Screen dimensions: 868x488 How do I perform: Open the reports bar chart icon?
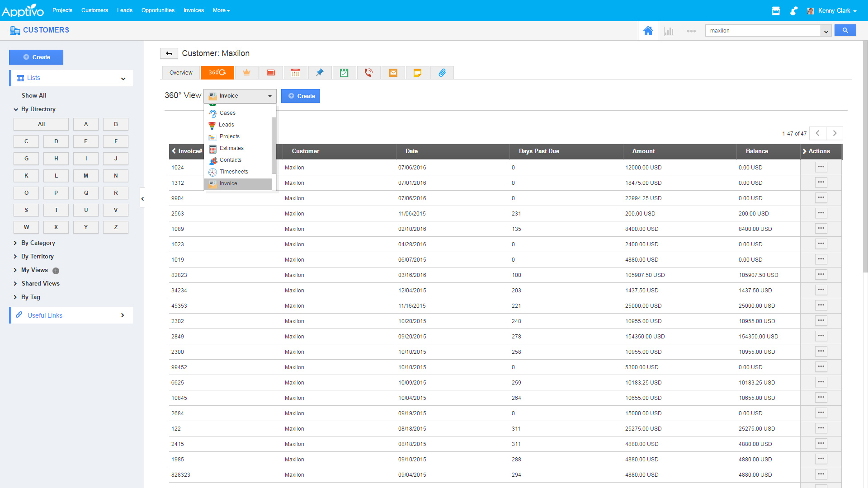point(669,31)
